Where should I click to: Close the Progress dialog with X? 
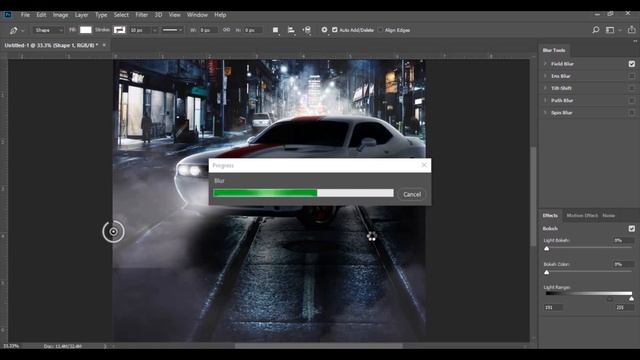(424, 165)
